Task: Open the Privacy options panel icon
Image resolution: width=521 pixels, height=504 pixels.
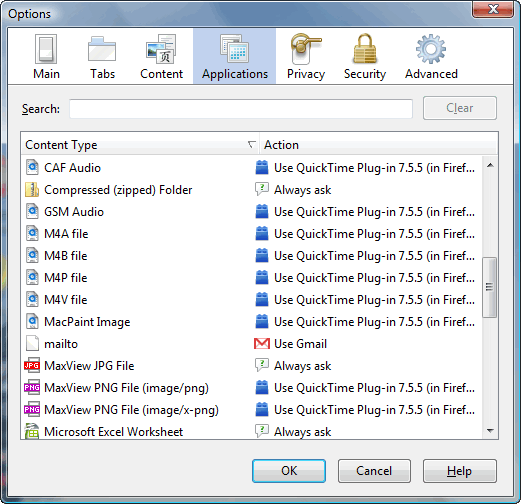Action: coord(305,49)
